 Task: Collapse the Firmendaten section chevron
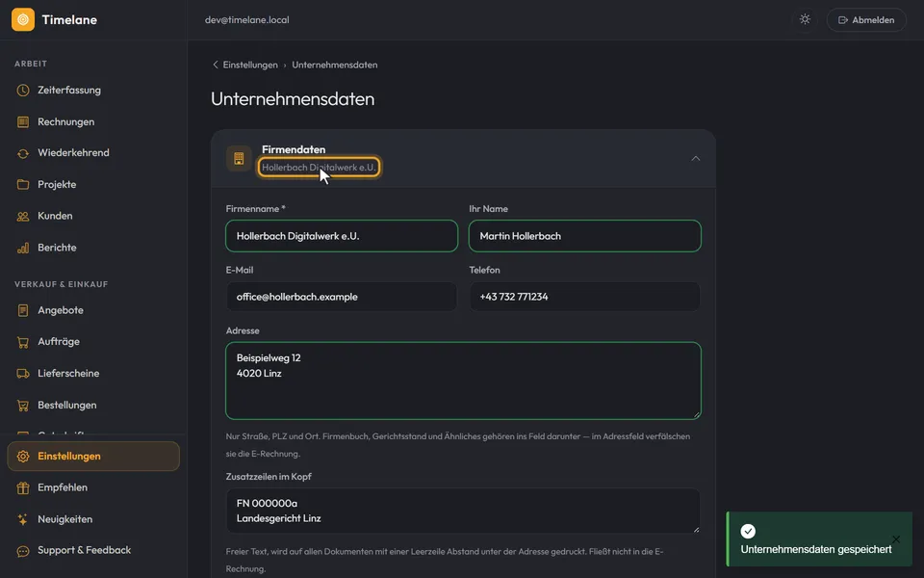(x=696, y=158)
